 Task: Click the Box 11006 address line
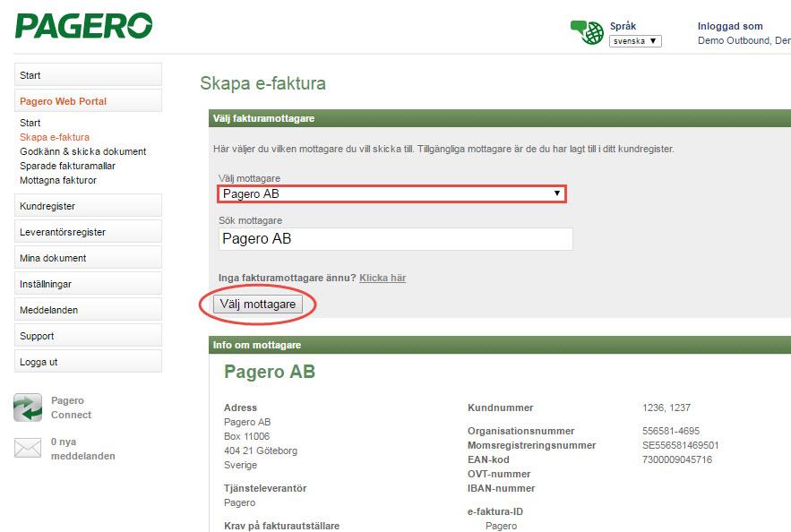point(246,436)
